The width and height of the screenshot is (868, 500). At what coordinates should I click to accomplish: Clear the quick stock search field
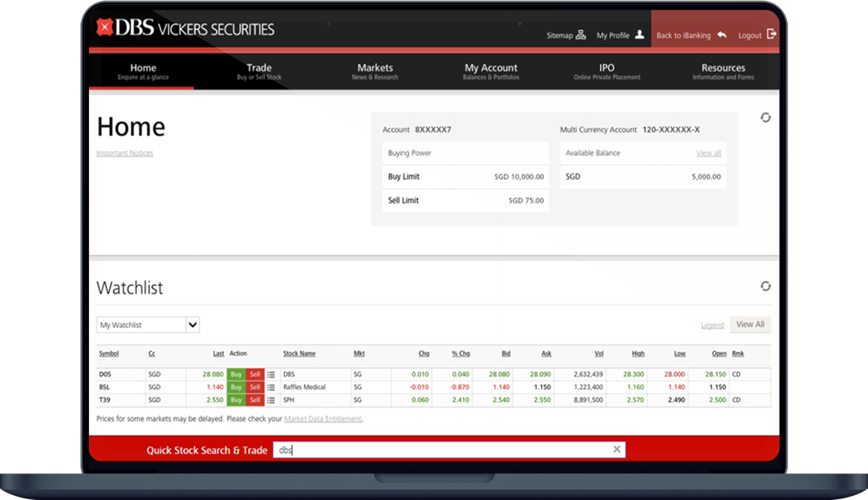(617, 449)
